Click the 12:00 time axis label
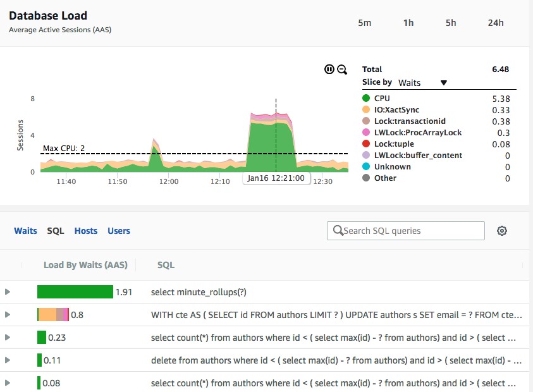The width and height of the screenshot is (533, 392). click(x=169, y=181)
